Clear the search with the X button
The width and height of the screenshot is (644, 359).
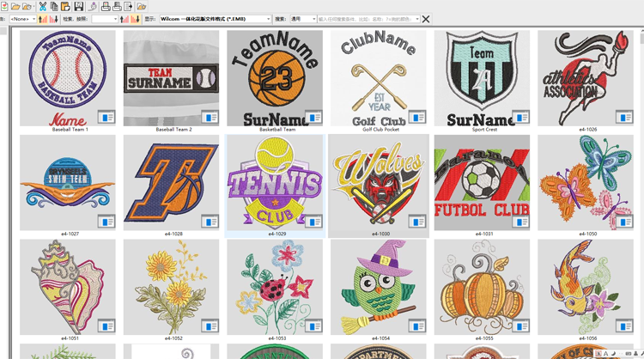pyautogui.click(x=426, y=19)
